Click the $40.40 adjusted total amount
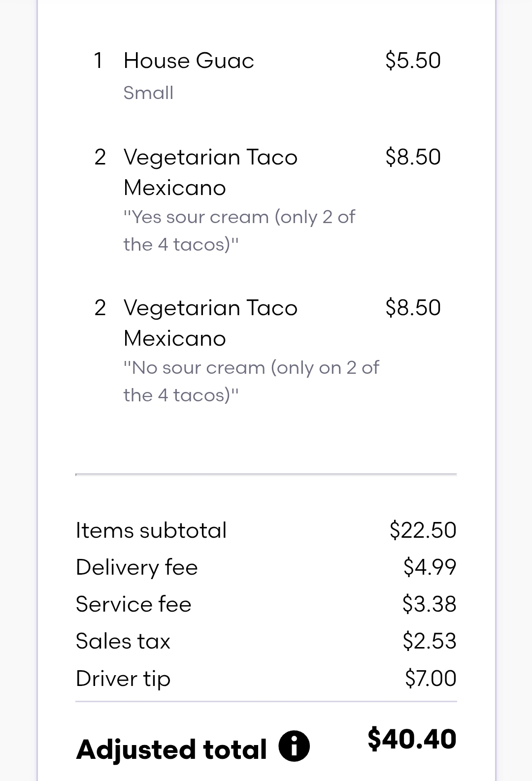532x781 pixels. [x=412, y=739]
